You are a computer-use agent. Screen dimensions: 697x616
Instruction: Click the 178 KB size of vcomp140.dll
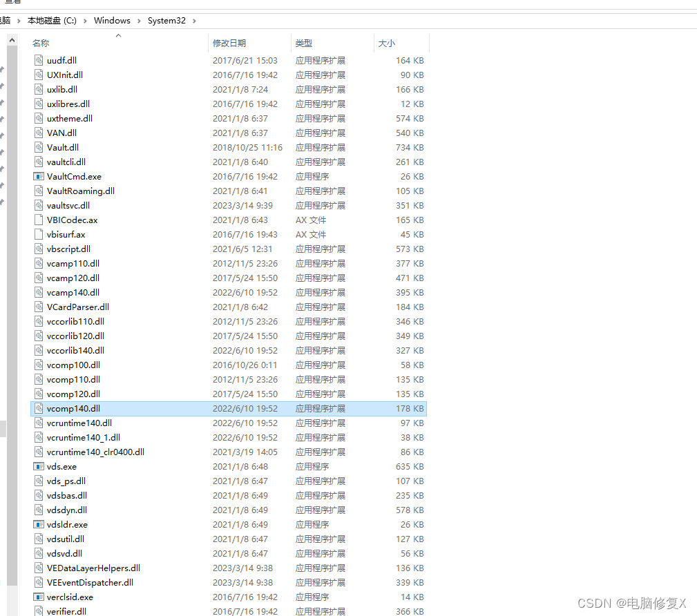tap(410, 408)
